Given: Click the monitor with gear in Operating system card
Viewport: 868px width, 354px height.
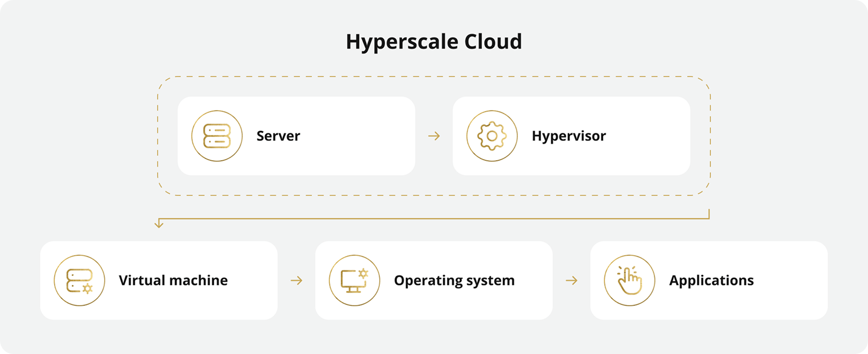Looking at the screenshot, I should pyautogui.click(x=354, y=280).
